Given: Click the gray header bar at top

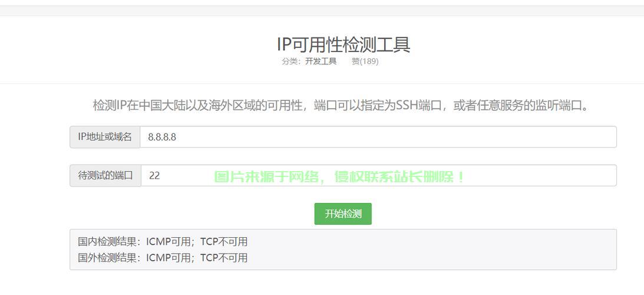Looking at the screenshot, I should (322, 10).
